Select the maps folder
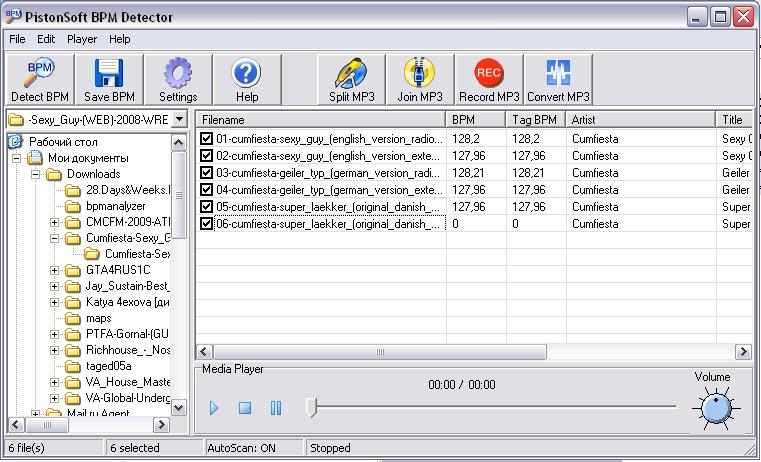This screenshot has width=761, height=462. pos(99,318)
